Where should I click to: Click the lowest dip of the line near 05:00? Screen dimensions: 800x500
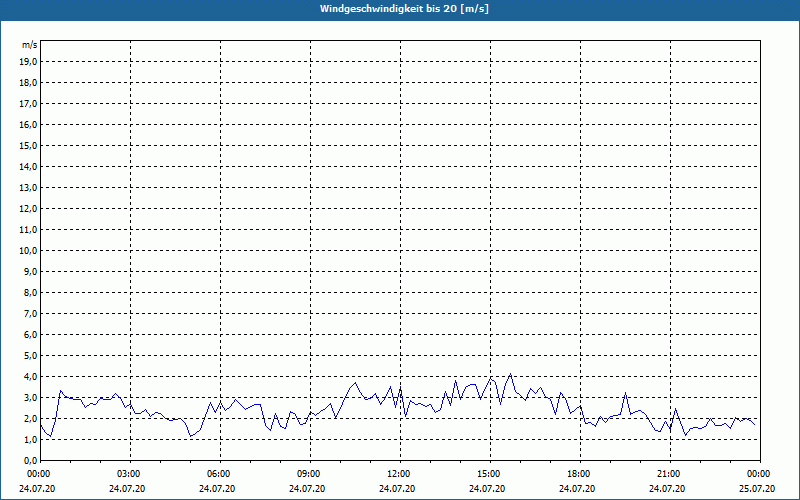(190, 436)
